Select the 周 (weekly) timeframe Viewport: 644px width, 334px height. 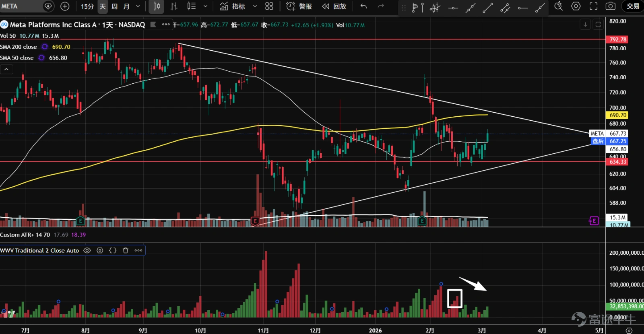point(114,6)
